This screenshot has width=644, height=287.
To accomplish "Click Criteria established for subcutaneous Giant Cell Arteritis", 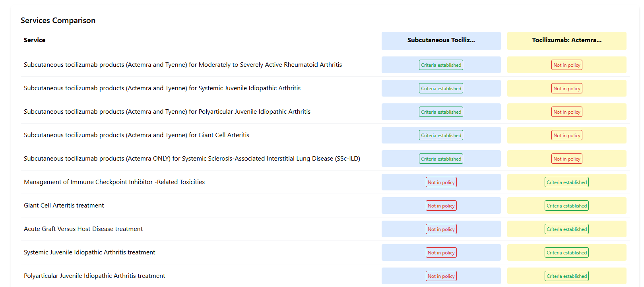I will click(441, 136).
